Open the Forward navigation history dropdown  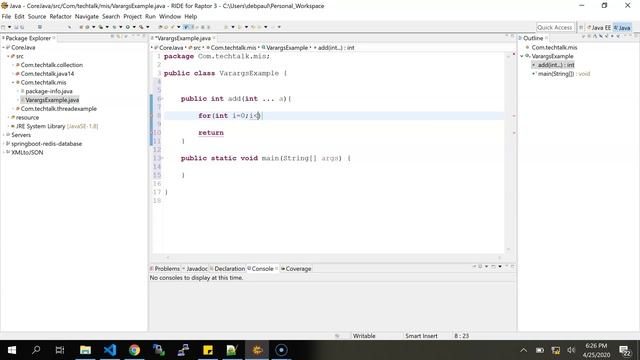[x=279, y=27]
